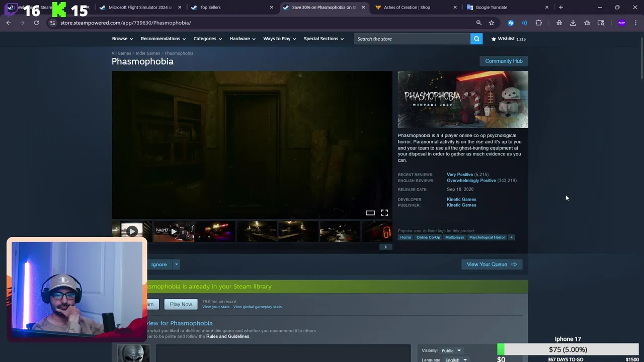This screenshot has height=362, width=644.
Task: Toggle theater mode on the video player
Action: 370,213
